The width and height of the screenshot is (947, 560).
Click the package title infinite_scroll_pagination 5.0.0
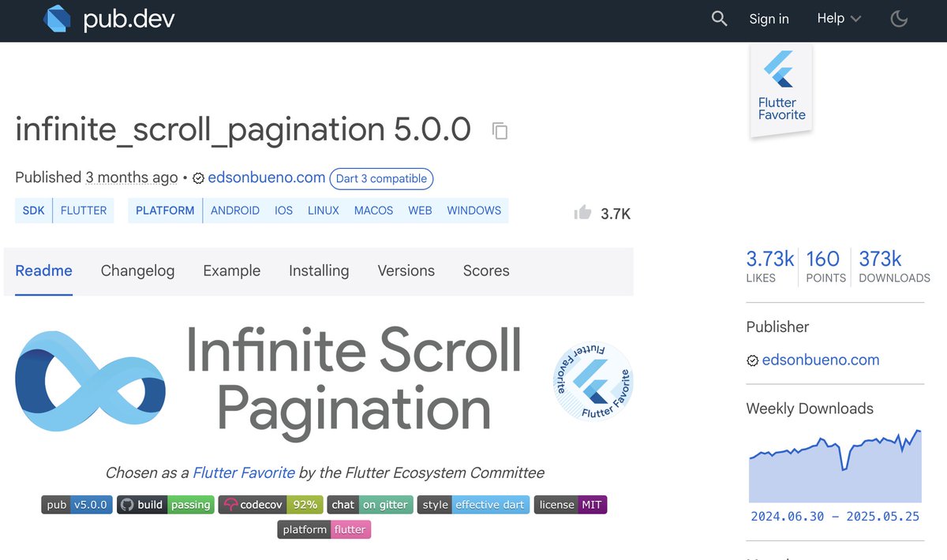[243, 129]
